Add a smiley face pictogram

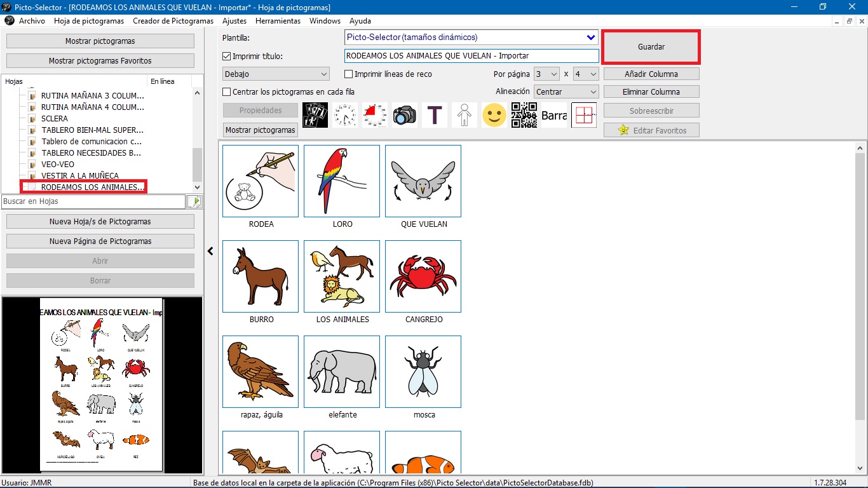click(494, 115)
